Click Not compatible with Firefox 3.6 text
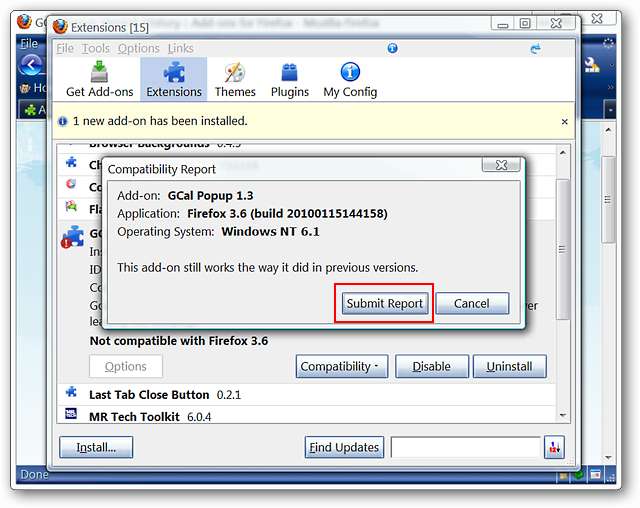This screenshot has width=640, height=508. [179, 341]
